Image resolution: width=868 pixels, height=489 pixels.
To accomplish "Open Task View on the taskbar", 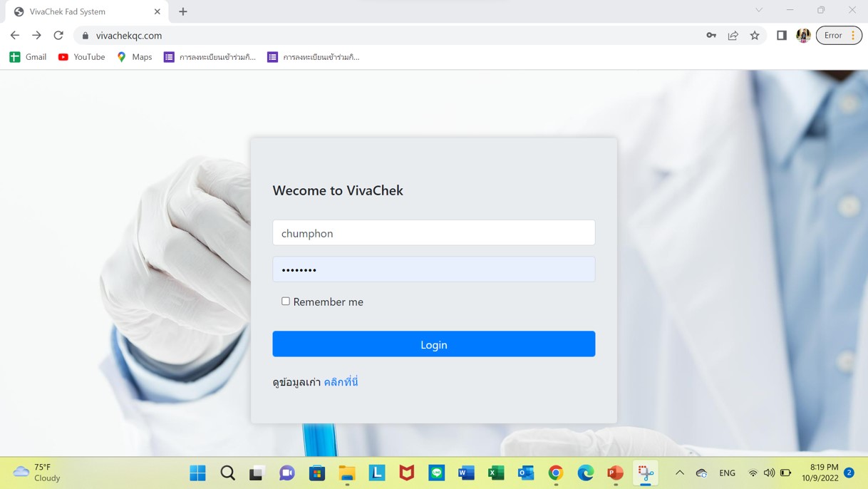I will tap(257, 473).
